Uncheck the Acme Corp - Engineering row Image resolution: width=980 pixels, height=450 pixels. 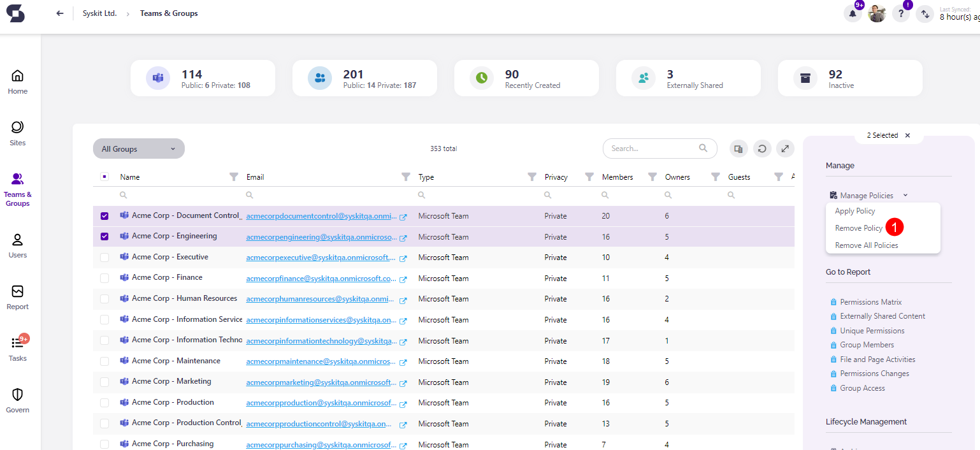click(x=104, y=236)
